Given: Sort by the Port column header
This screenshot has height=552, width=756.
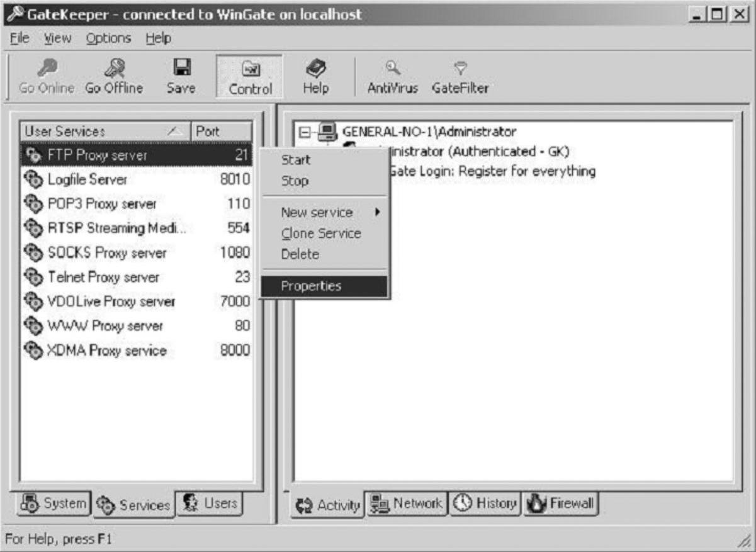Looking at the screenshot, I should tap(221, 132).
